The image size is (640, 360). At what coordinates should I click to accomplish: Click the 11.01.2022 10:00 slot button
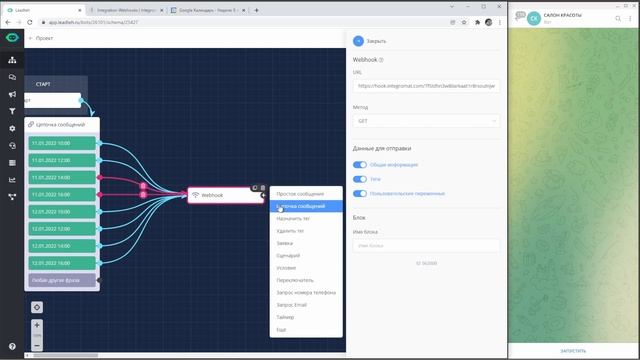pos(62,143)
